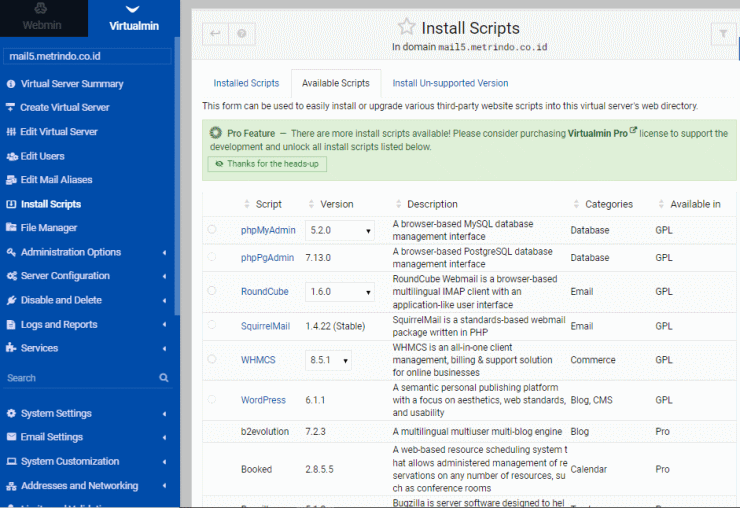Switch to the Installed Scripts tab

pos(246,83)
